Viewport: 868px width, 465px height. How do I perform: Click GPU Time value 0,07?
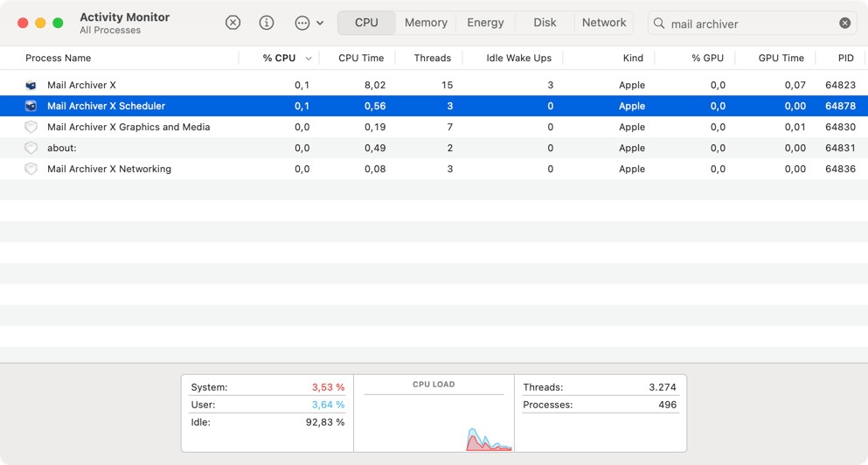click(795, 86)
